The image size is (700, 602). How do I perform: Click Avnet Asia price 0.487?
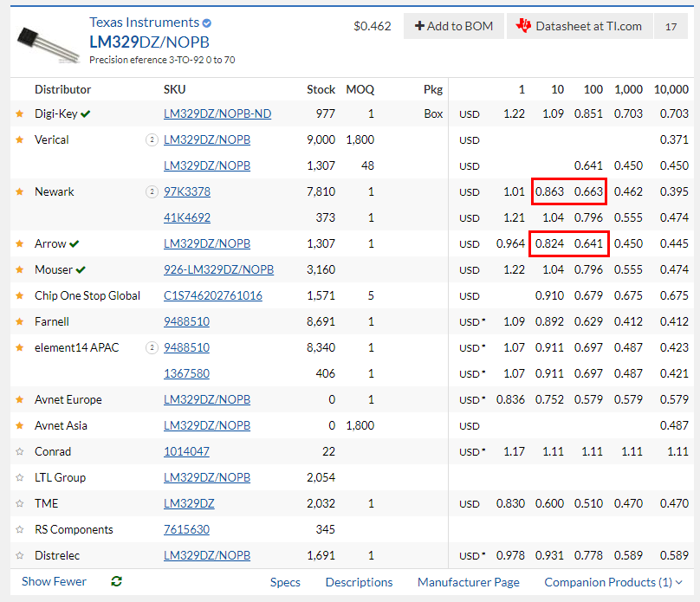click(674, 425)
